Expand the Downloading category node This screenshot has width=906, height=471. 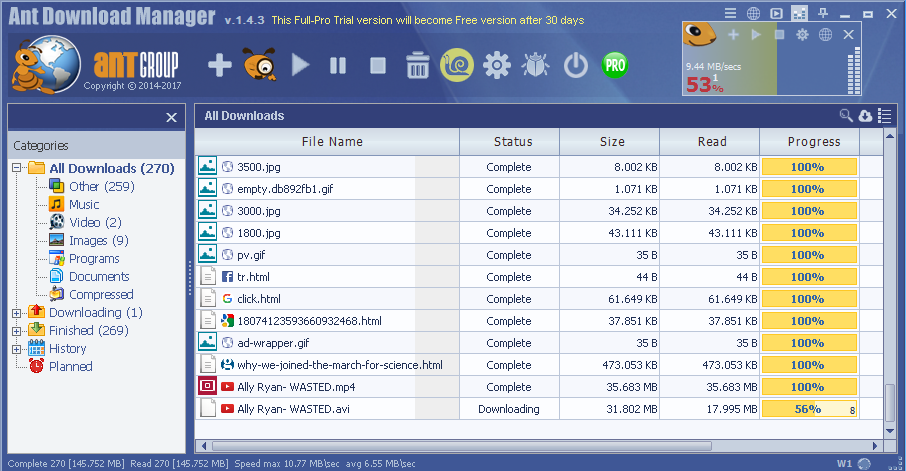point(16,313)
